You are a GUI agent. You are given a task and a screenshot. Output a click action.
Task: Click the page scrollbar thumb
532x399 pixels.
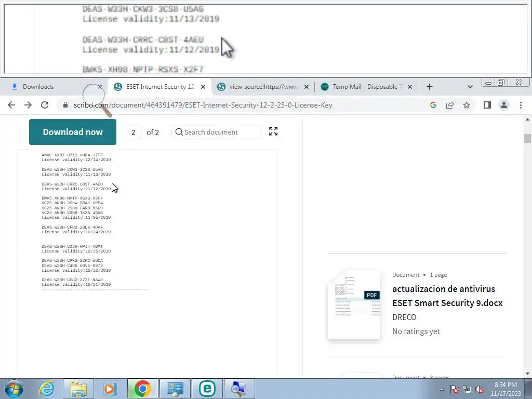click(x=527, y=138)
